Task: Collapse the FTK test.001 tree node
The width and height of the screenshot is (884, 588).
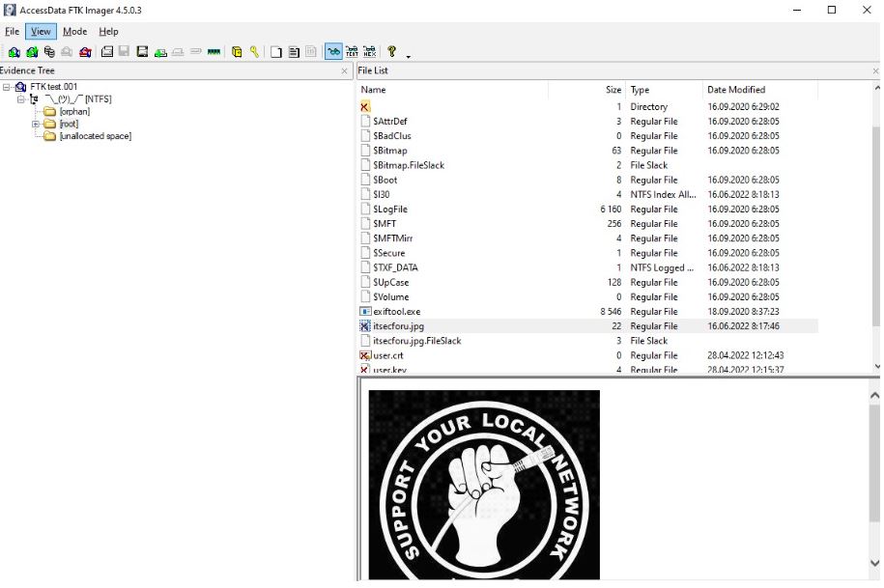Action: point(7,87)
